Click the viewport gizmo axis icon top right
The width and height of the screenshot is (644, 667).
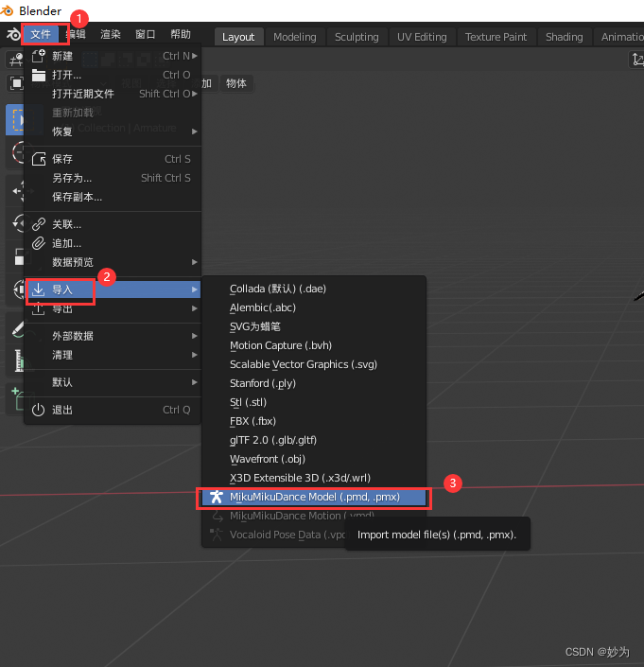[x=637, y=60]
